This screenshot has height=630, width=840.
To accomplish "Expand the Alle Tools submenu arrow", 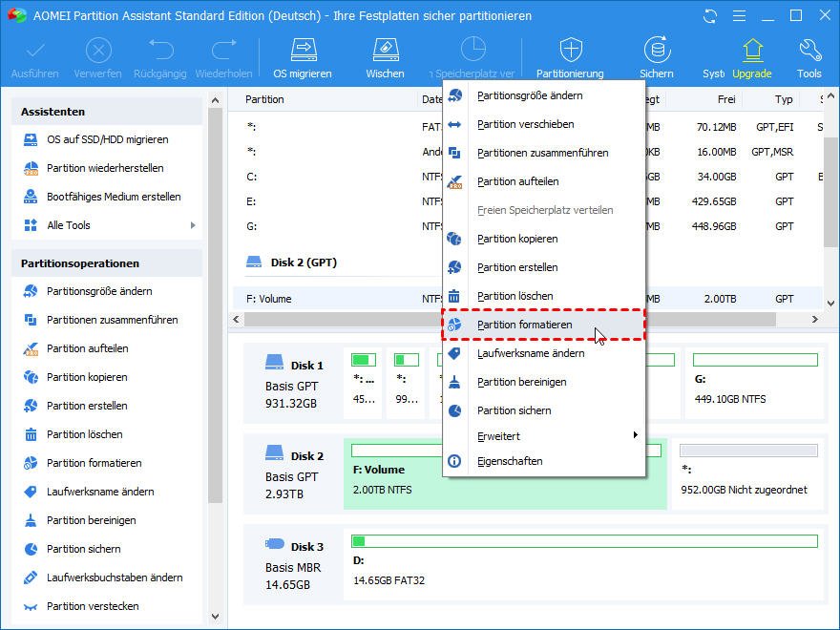I will click(193, 225).
